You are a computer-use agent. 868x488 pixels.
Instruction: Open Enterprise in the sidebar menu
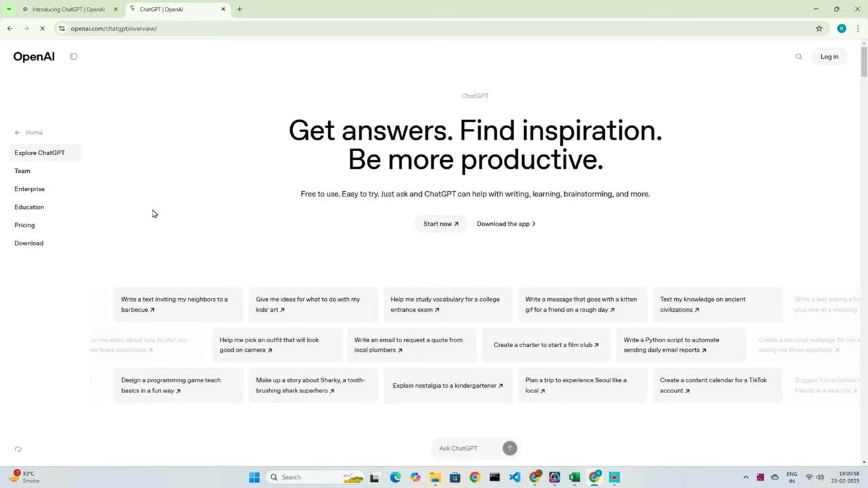pos(29,189)
